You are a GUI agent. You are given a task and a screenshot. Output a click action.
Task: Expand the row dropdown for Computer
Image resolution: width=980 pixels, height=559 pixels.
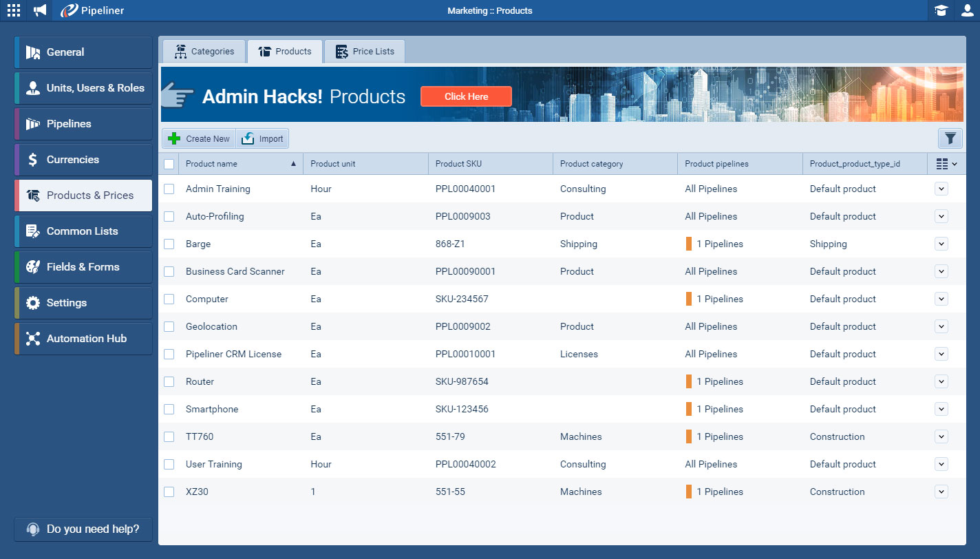(941, 299)
